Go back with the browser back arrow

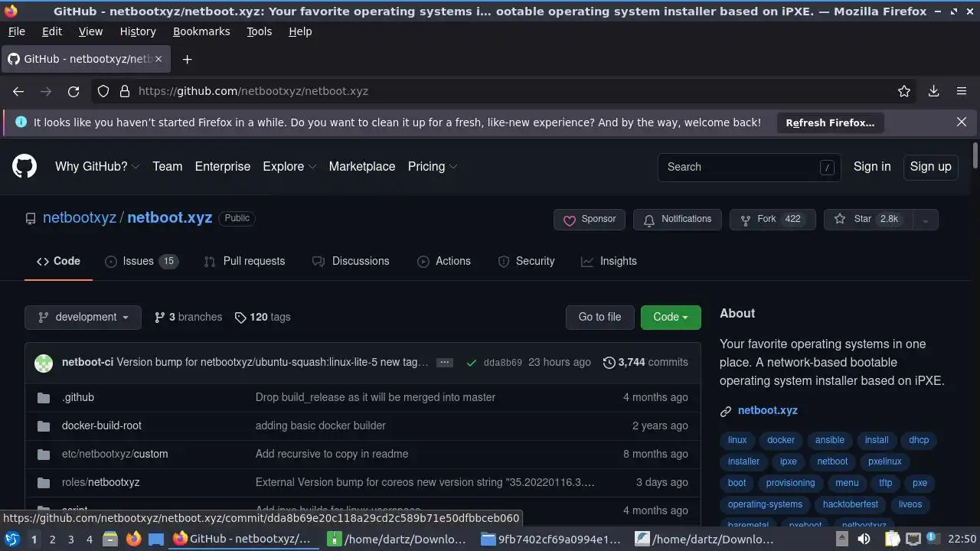coord(18,91)
